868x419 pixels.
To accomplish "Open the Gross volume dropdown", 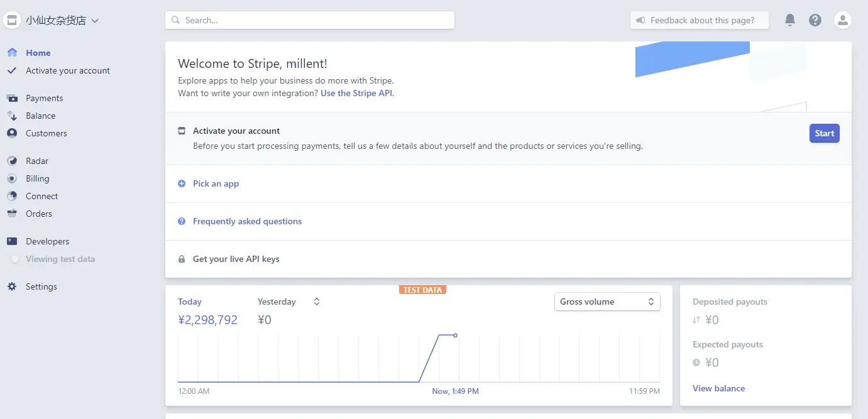I will 607,302.
